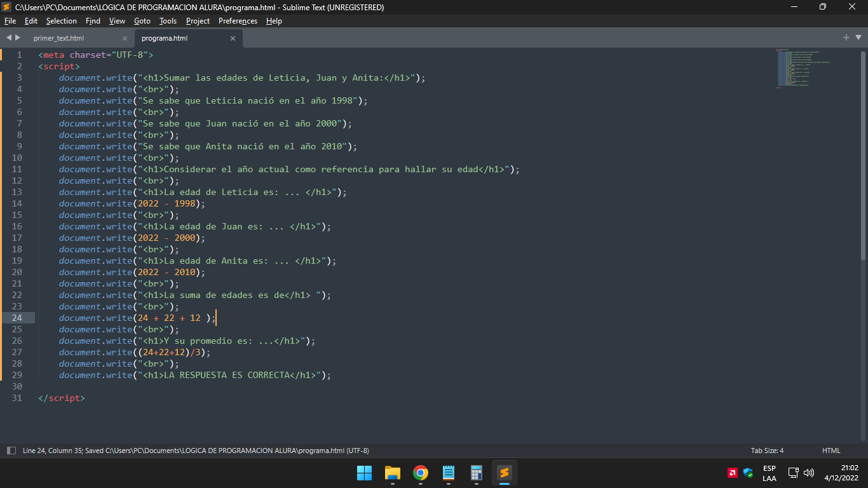Open the Tools menu
This screenshot has width=868, height=488.
[x=168, y=21]
